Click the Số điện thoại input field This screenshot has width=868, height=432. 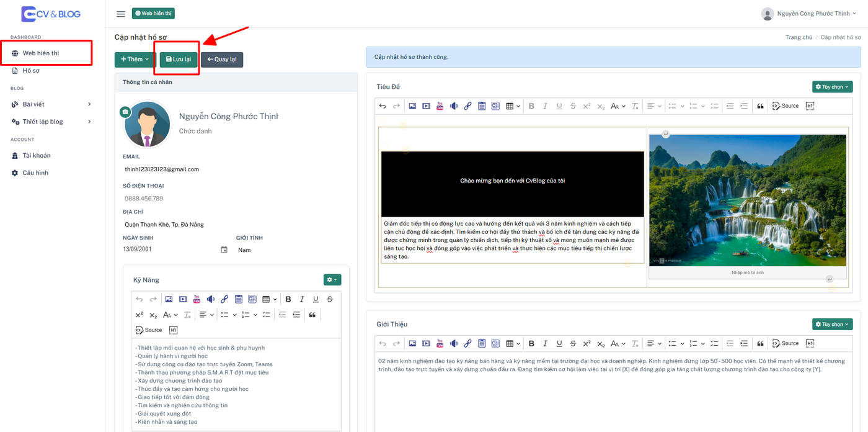236,199
